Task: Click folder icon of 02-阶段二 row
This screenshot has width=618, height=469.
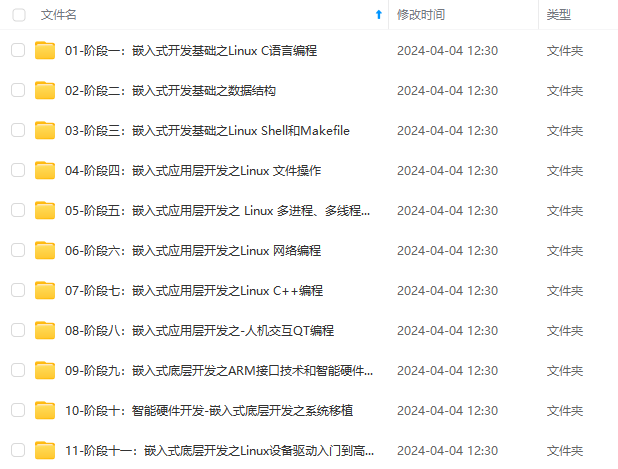Action: pos(45,90)
